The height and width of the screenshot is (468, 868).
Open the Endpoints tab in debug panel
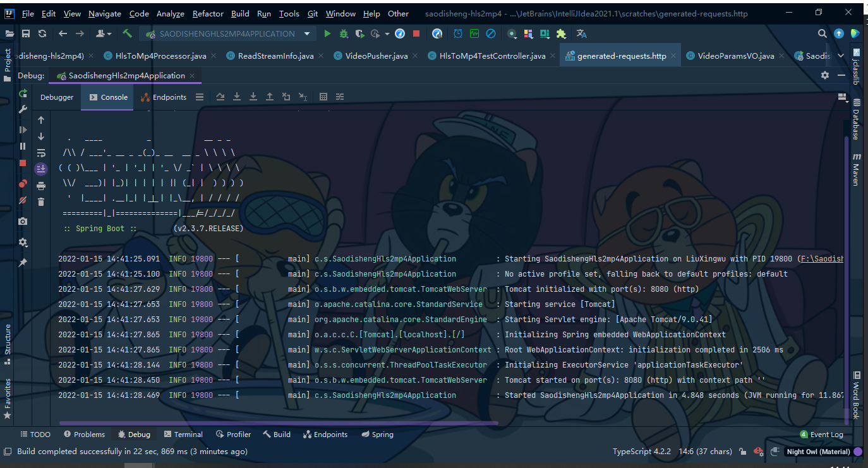pyautogui.click(x=164, y=97)
